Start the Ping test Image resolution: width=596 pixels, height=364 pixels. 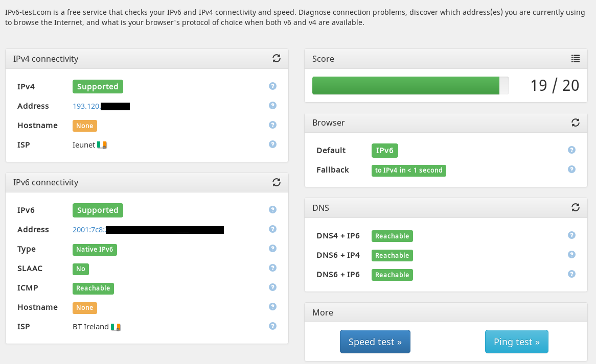[516, 341]
